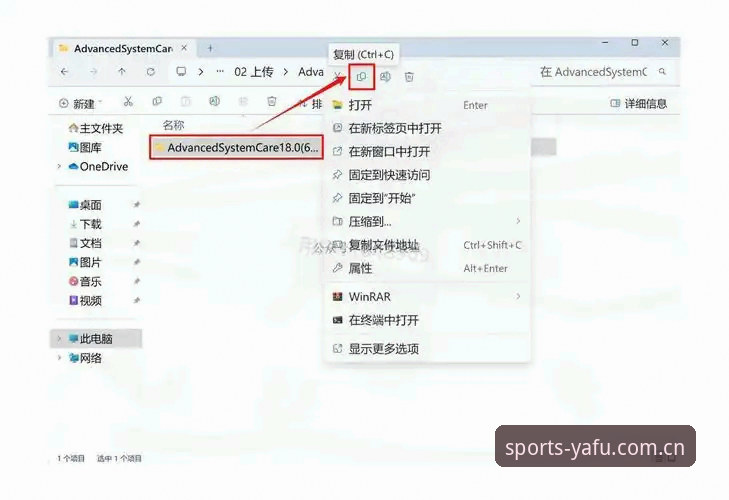
Task: Expand the 此电脑 tree node
Action: click(x=59, y=339)
